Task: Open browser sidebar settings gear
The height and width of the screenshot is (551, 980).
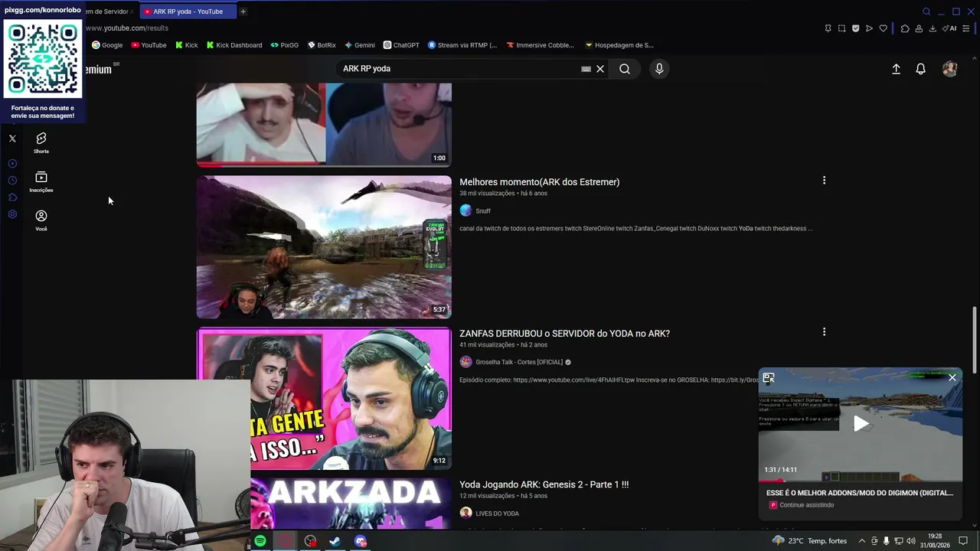Action: [12, 214]
